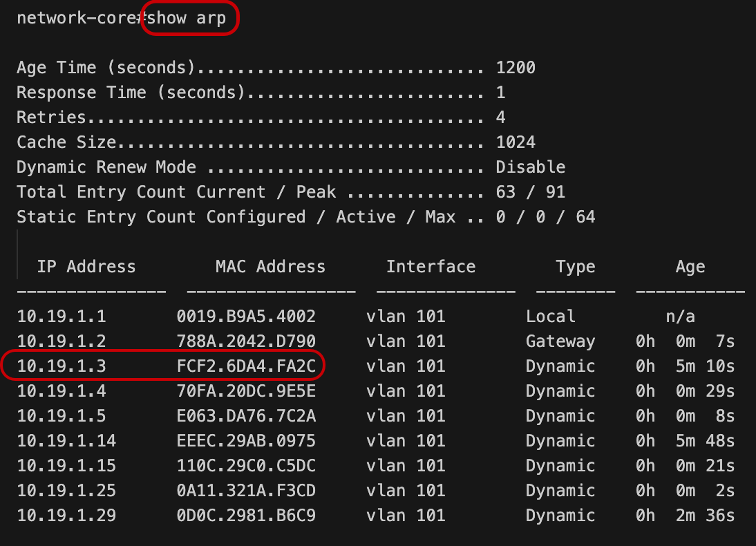This screenshot has width=756, height=546.
Task: Click MAC address 0019.B9A5.4002
Action: pos(246,317)
